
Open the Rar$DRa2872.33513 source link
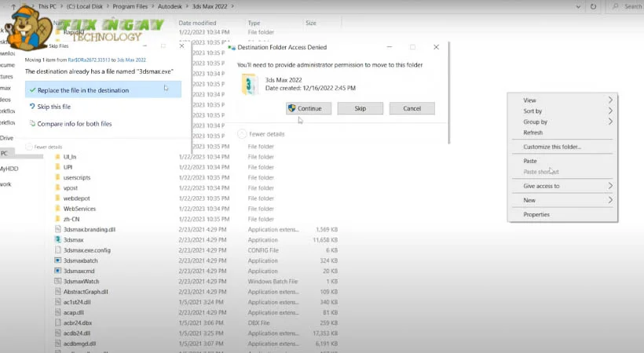pos(89,60)
